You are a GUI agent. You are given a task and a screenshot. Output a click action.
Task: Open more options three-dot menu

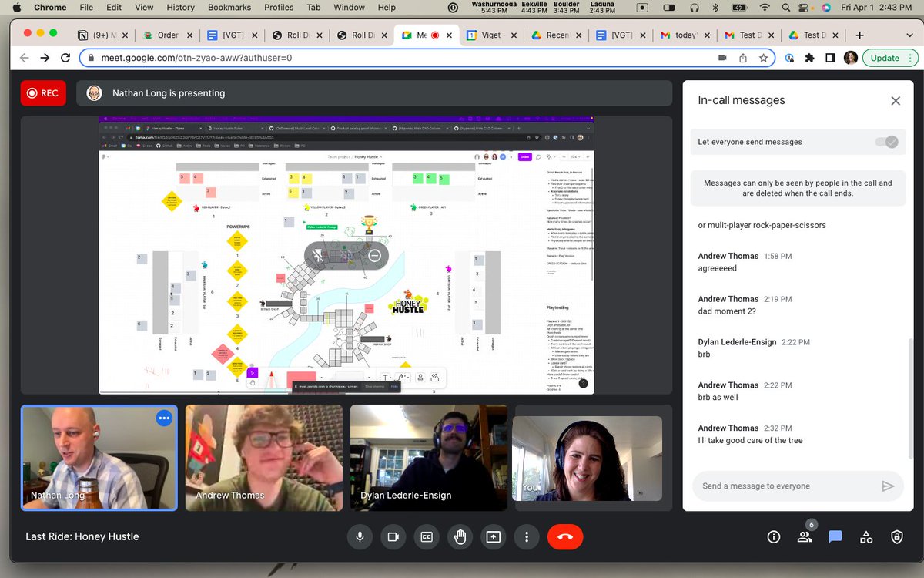coord(527,536)
